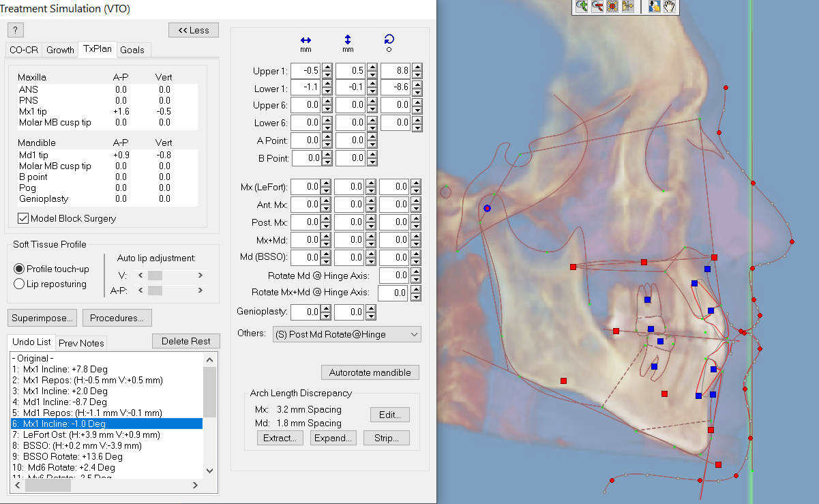This screenshot has height=504, width=819.
Task: Click the ? help button
Action: (16, 30)
